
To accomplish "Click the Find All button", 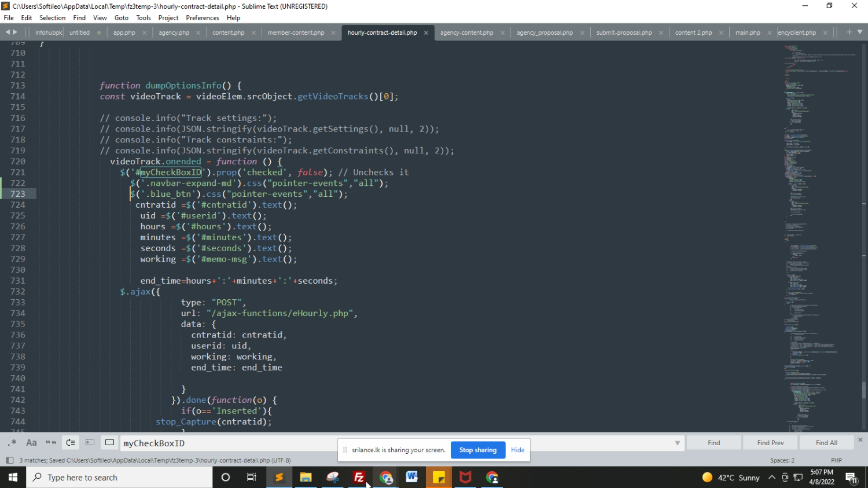I will 826,443.
